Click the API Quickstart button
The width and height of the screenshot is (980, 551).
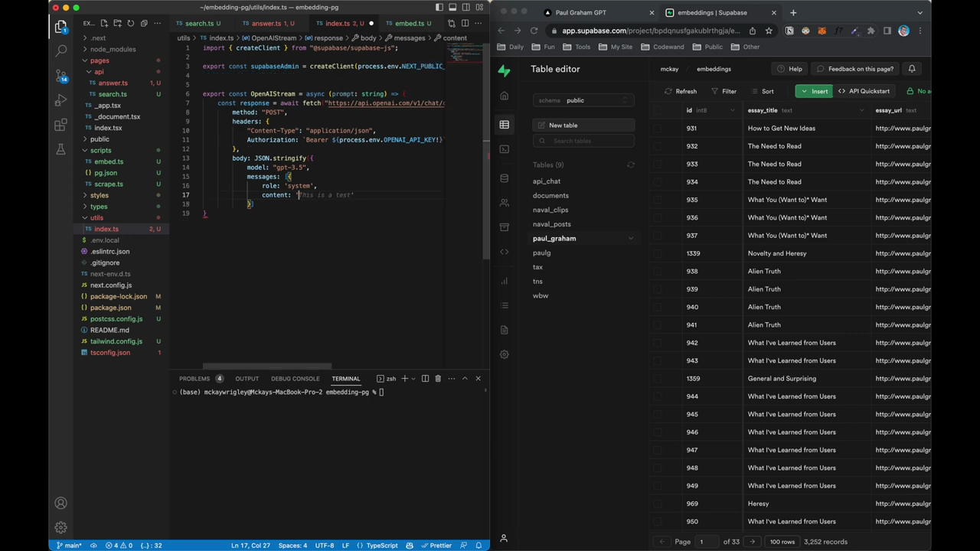(x=864, y=91)
